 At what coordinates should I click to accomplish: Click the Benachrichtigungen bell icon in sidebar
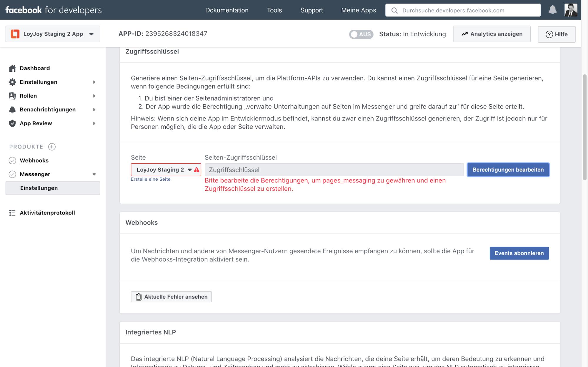(12, 110)
